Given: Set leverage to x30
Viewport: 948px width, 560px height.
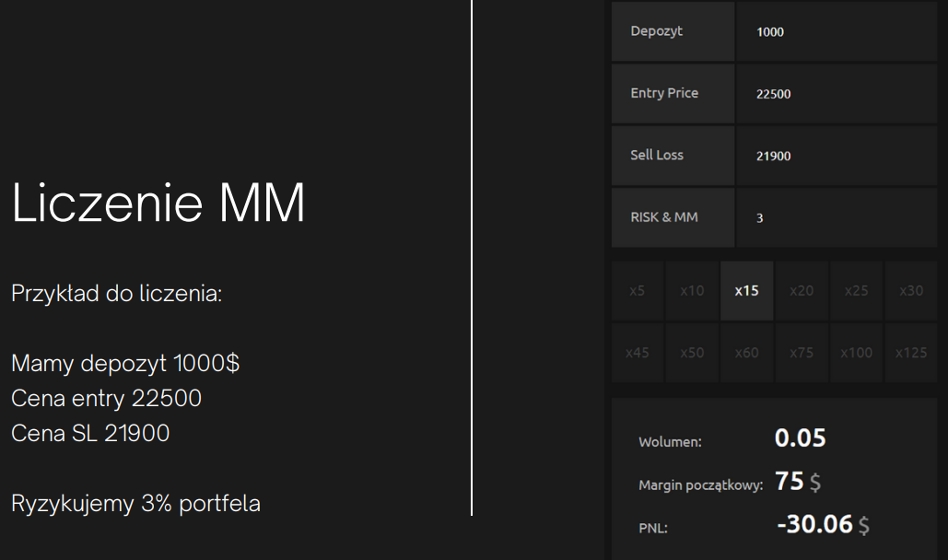Looking at the screenshot, I should tap(911, 291).
